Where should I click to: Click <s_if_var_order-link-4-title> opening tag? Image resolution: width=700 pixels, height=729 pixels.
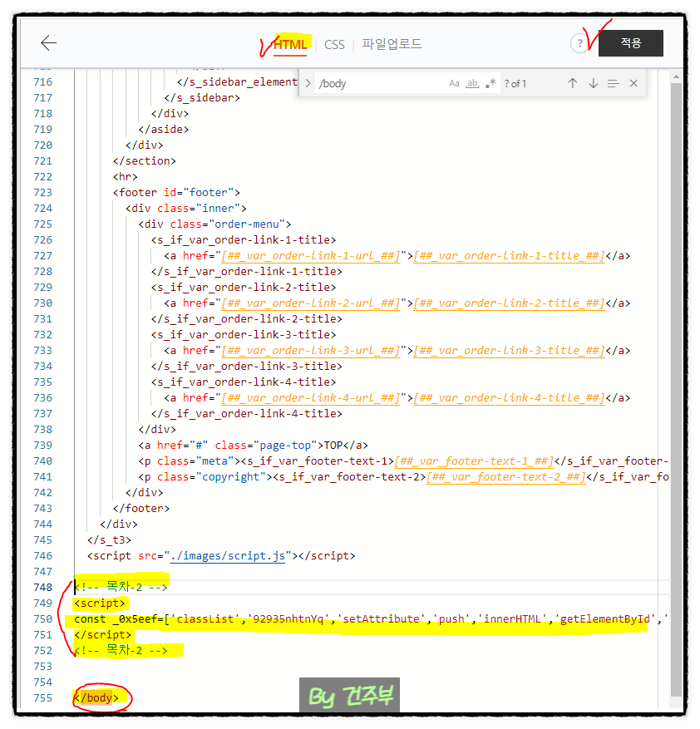click(x=244, y=382)
